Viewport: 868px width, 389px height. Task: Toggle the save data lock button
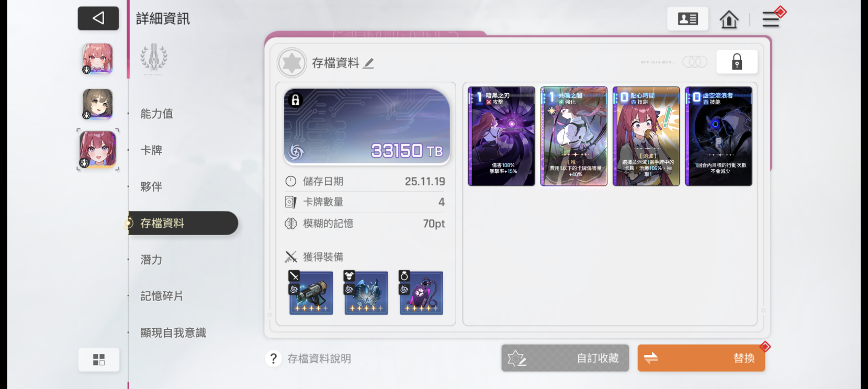pyautogui.click(x=737, y=62)
